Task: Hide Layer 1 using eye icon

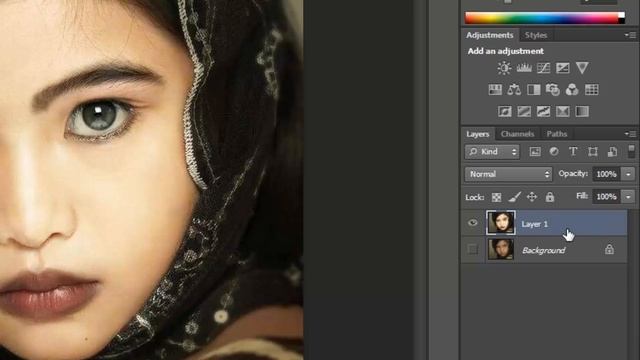Action: point(473,223)
